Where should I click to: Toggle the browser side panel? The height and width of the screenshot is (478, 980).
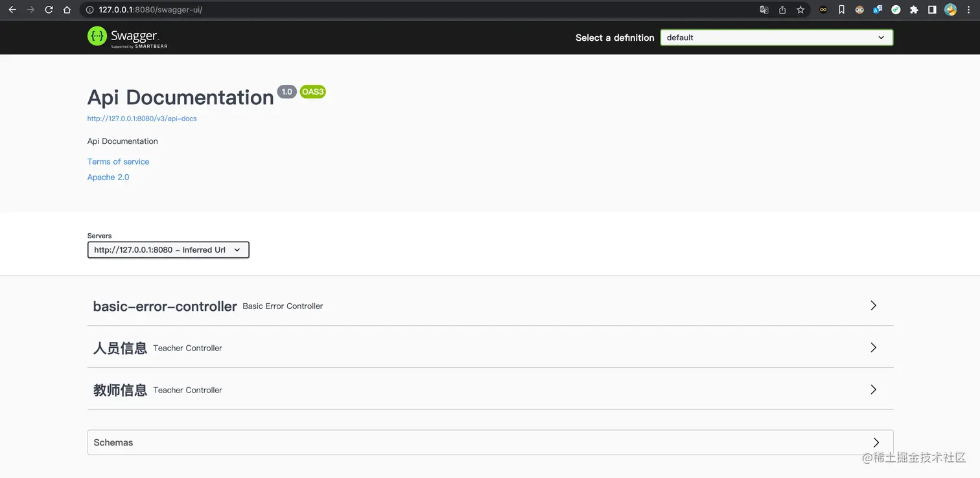click(932, 10)
